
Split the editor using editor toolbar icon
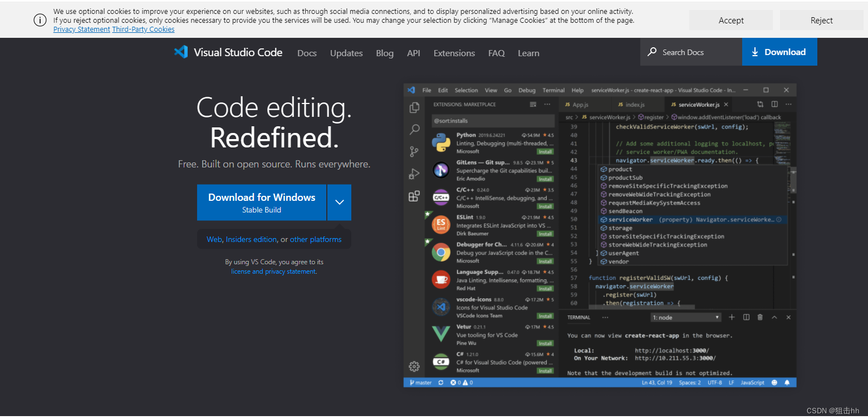[x=774, y=104]
